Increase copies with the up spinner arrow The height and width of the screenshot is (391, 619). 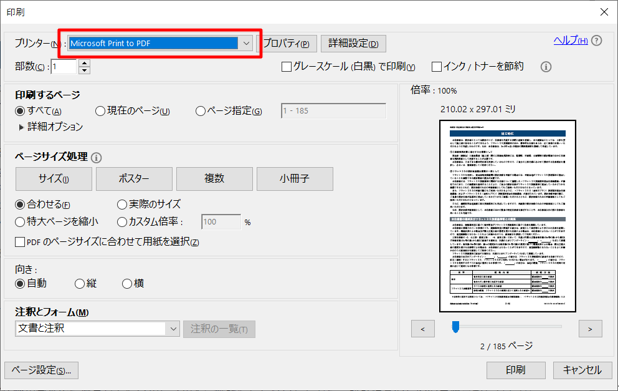click(84, 63)
